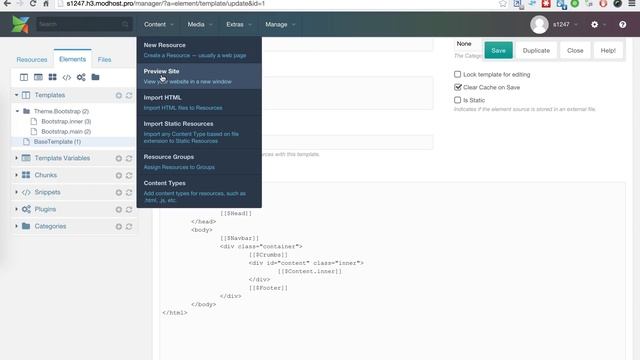The image size is (640, 360).
Task: Switch to Resources tab
Action: (32, 60)
